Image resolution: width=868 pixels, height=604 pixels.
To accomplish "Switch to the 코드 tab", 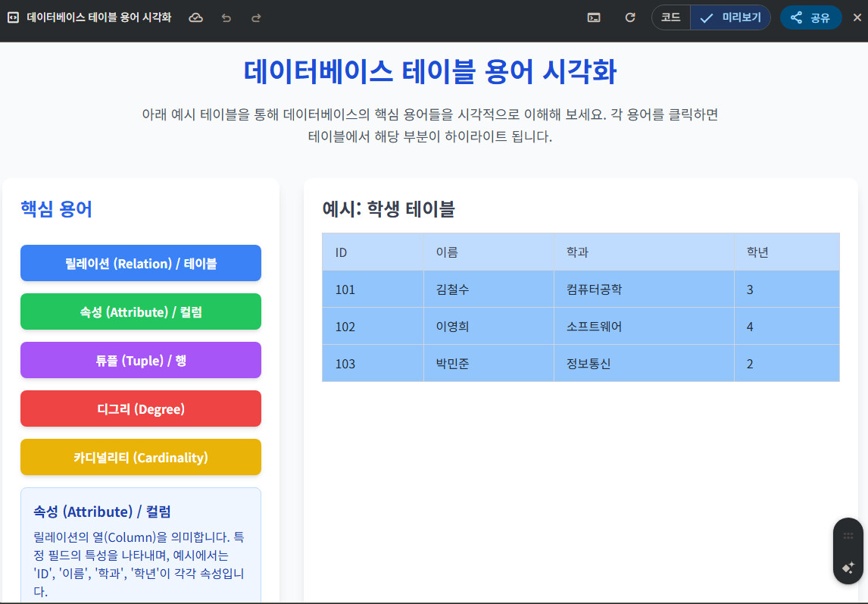I will click(671, 17).
